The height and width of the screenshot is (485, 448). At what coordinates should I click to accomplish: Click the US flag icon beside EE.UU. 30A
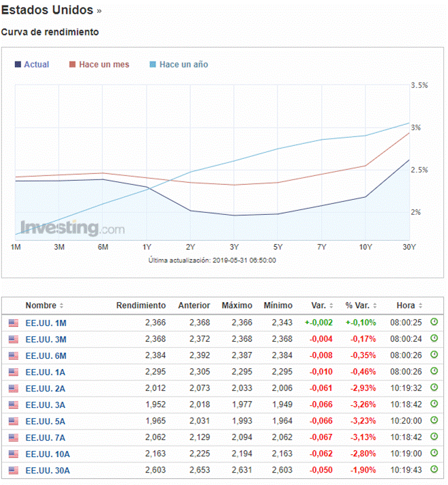pos(13,470)
